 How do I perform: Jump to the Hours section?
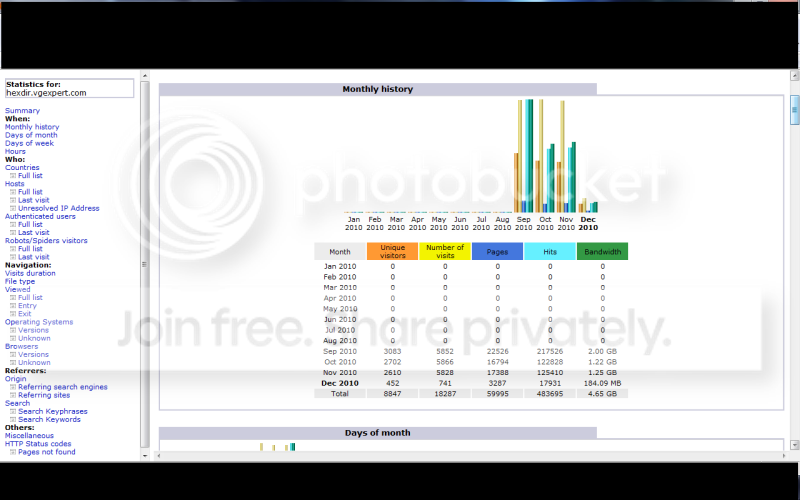[x=15, y=151]
